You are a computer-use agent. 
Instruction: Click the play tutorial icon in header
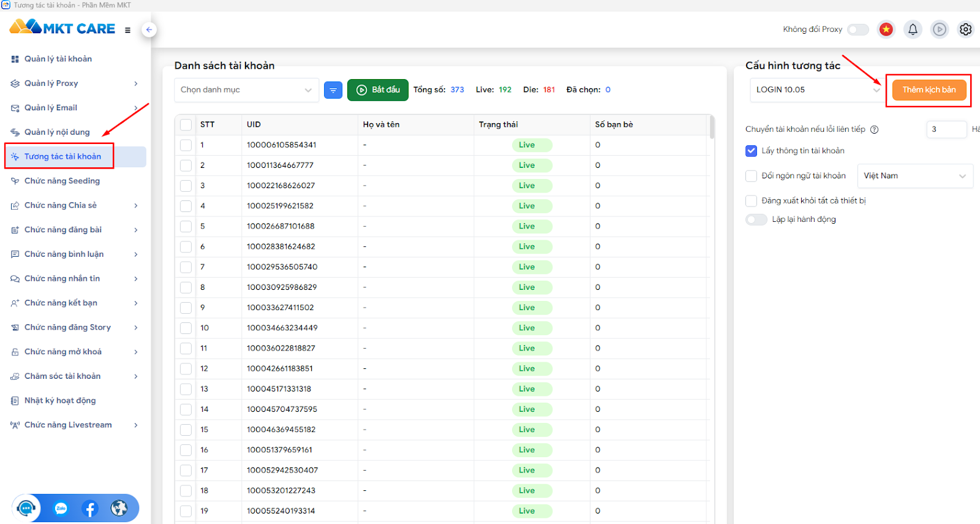click(x=940, y=29)
